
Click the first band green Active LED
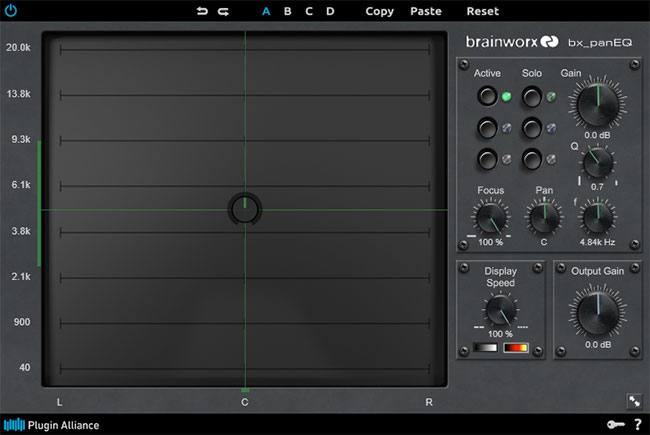(x=506, y=97)
